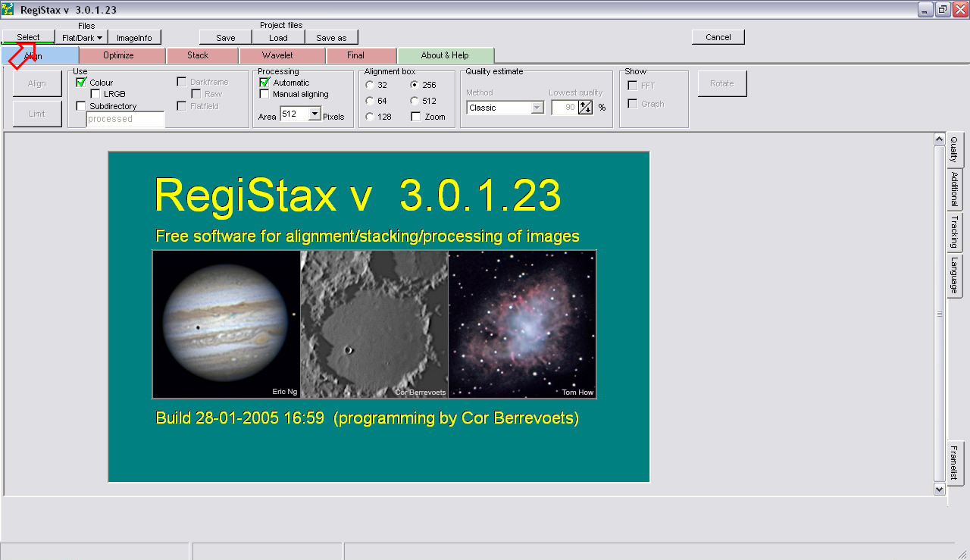The height and width of the screenshot is (560, 970).
Task: Open the Language side tab
Action: 954,275
